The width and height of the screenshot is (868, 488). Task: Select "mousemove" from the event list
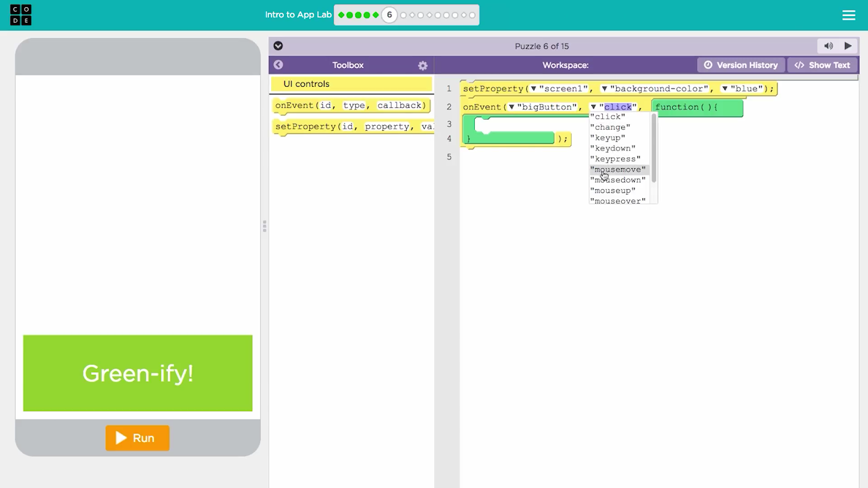(x=618, y=170)
